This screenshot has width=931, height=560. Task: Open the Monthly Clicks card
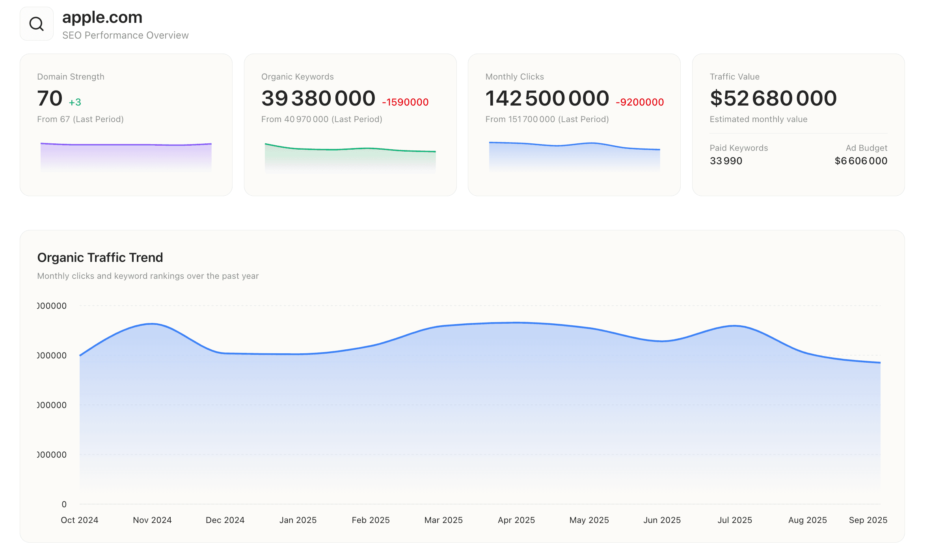tap(574, 124)
